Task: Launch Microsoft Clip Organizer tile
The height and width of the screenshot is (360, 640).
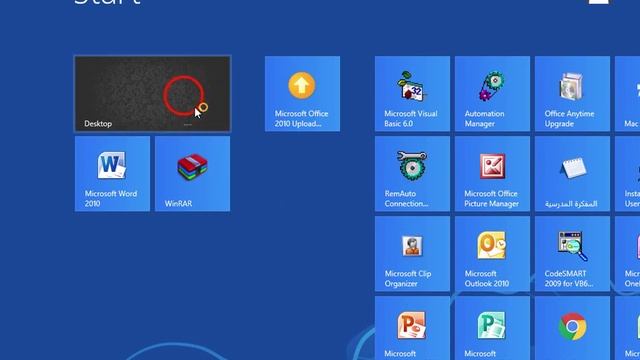Action: click(412, 254)
